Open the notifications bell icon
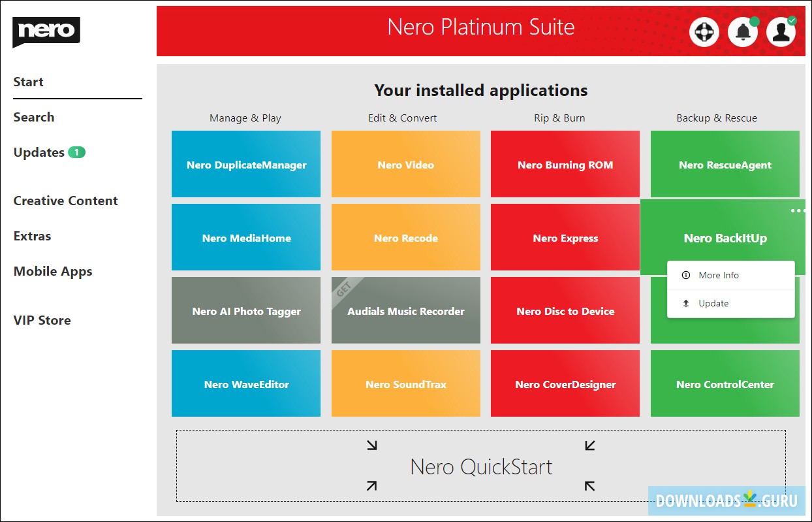The width and height of the screenshot is (812, 522). pyautogui.click(x=742, y=31)
